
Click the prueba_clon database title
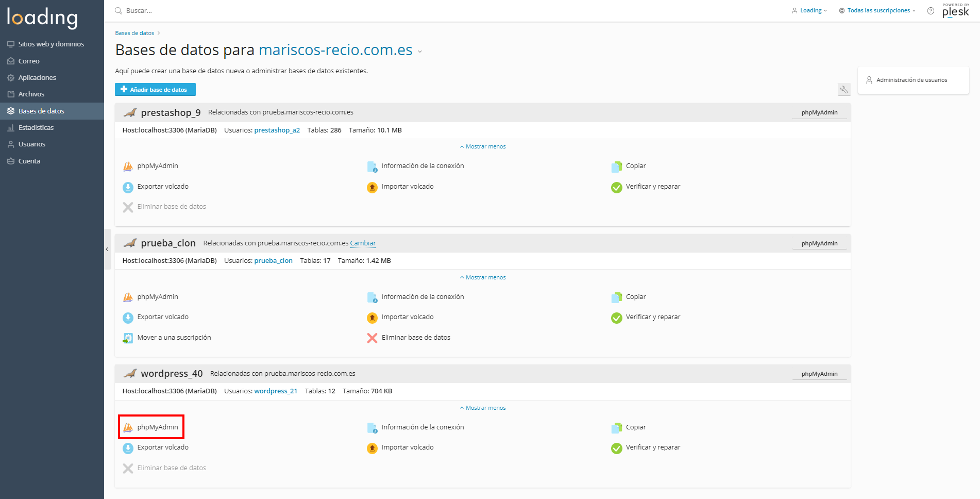pyautogui.click(x=168, y=243)
